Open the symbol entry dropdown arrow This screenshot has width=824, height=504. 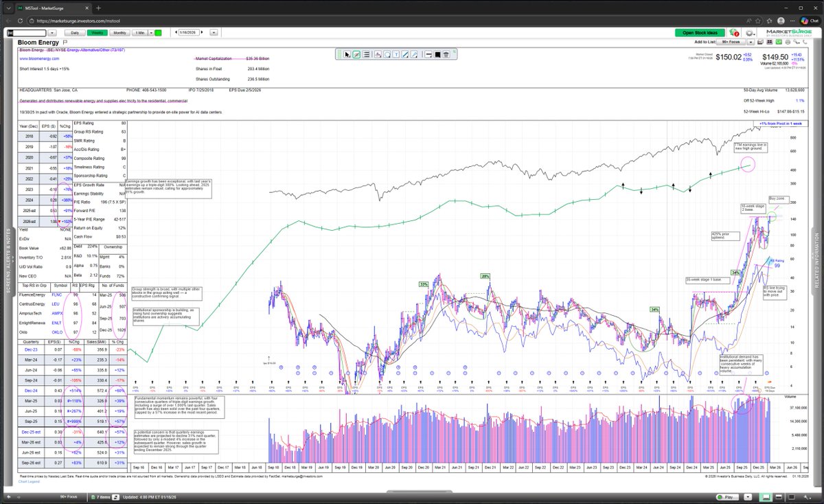(x=52, y=32)
